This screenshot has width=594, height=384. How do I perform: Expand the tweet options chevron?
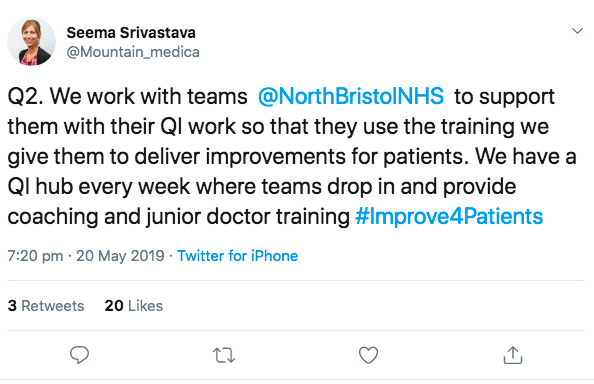(577, 31)
